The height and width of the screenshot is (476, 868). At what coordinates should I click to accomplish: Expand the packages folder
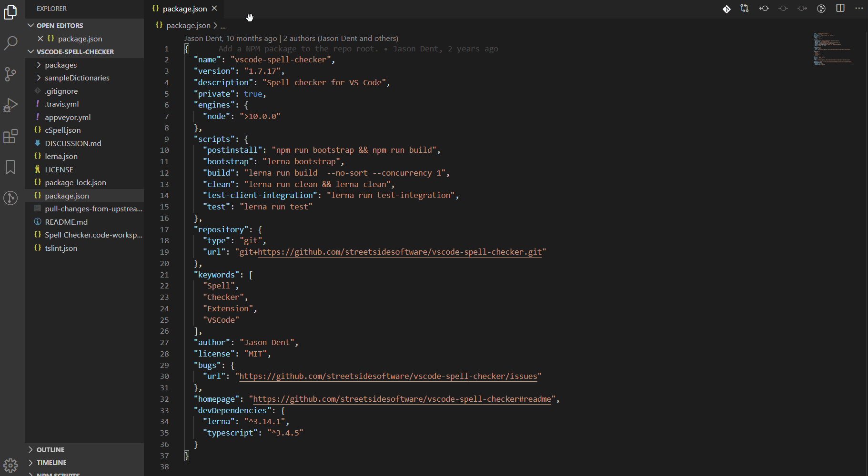point(84,65)
